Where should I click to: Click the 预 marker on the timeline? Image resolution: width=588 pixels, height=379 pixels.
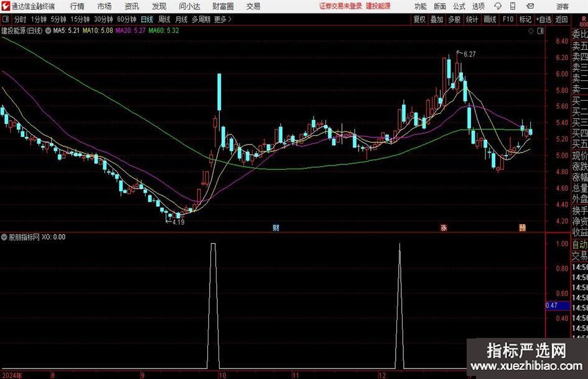pos(522,227)
